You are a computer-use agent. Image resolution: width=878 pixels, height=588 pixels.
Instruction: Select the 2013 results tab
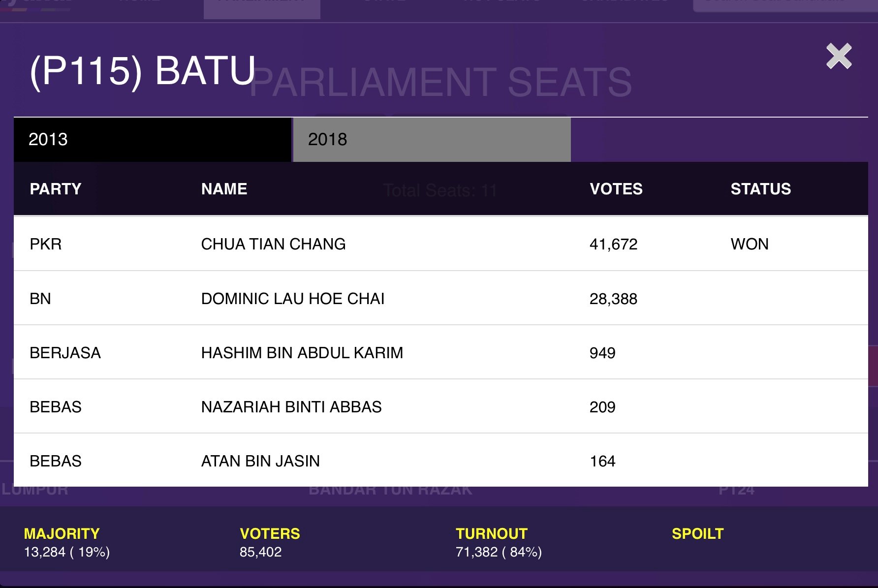pyautogui.click(x=153, y=140)
